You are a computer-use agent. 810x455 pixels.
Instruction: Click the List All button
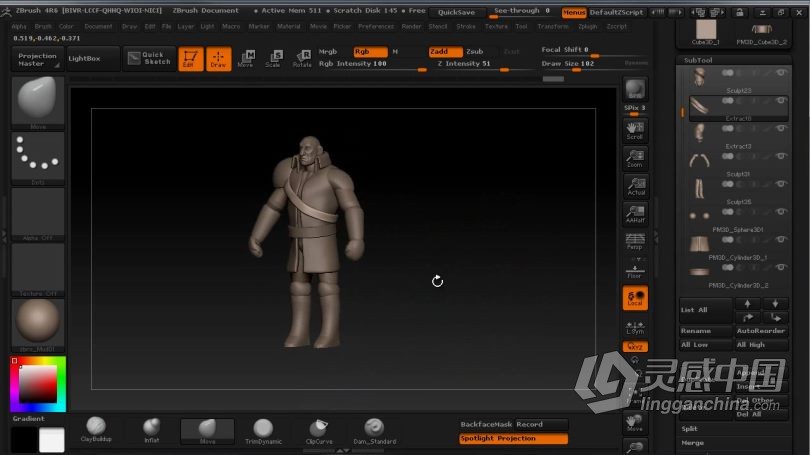706,310
